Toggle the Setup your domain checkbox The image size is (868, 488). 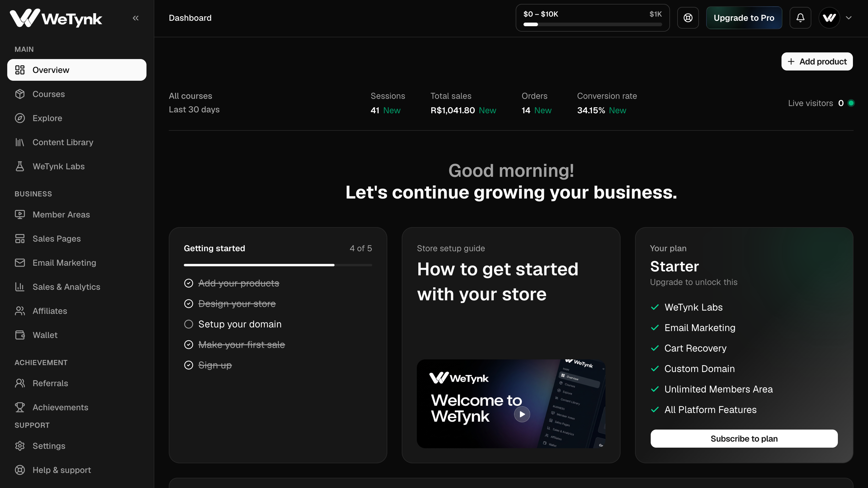pyautogui.click(x=189, y=324)
